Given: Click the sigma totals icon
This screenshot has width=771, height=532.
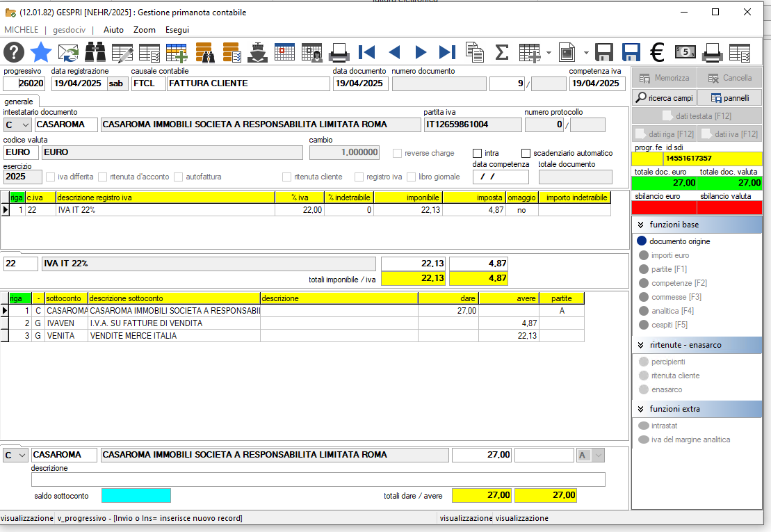Looking at the screenshot, I should 501,52.
